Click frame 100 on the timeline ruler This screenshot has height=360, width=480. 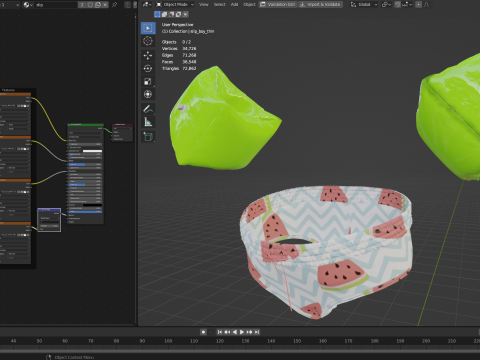point(168,341)
